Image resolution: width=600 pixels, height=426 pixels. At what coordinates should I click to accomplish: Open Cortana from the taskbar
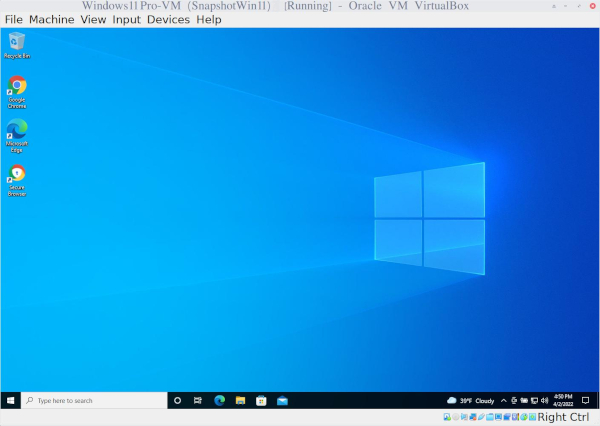[178, 400]
